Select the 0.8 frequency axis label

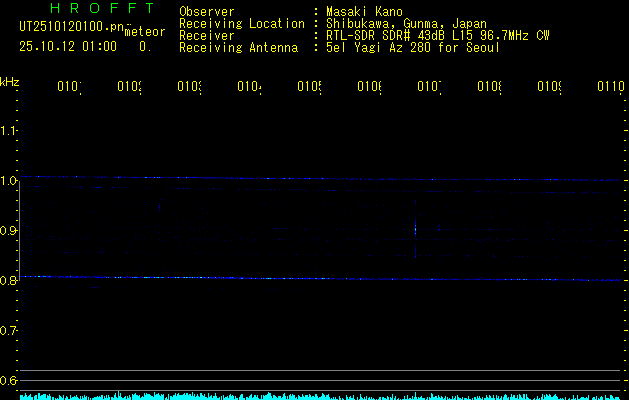9,281
